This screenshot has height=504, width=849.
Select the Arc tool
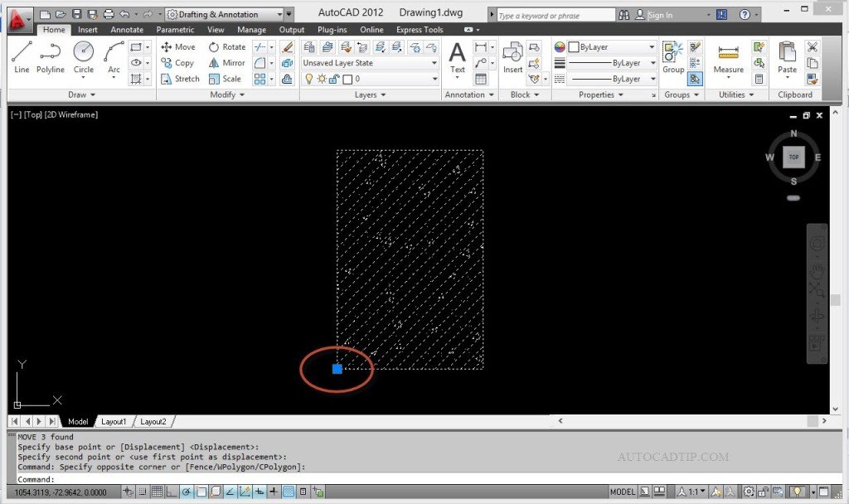tap(114, 59)
